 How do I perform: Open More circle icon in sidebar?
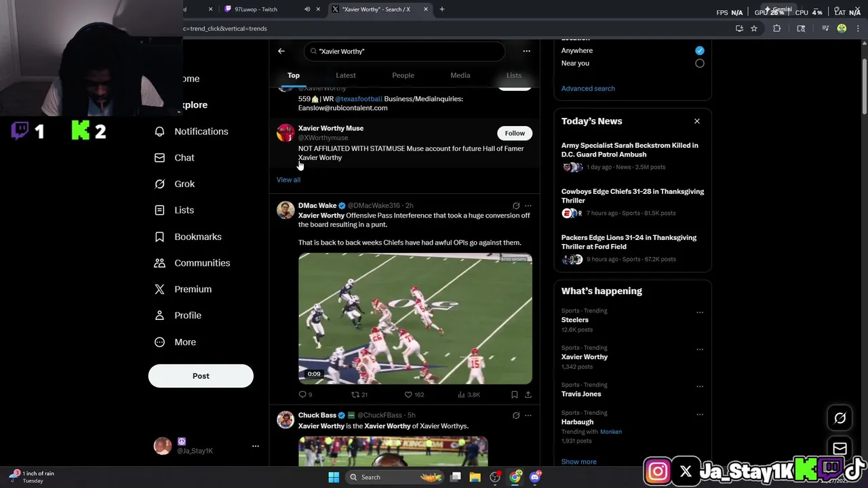point(159,342)
